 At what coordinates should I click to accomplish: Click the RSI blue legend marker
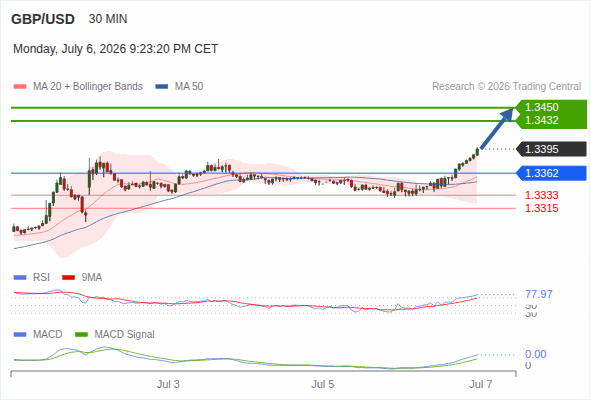point(20,278)
